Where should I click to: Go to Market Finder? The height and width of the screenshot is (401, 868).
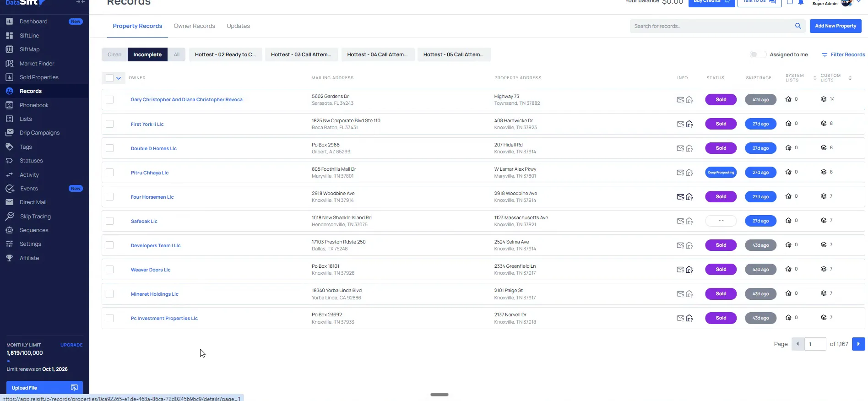click(x=37, y=64)
